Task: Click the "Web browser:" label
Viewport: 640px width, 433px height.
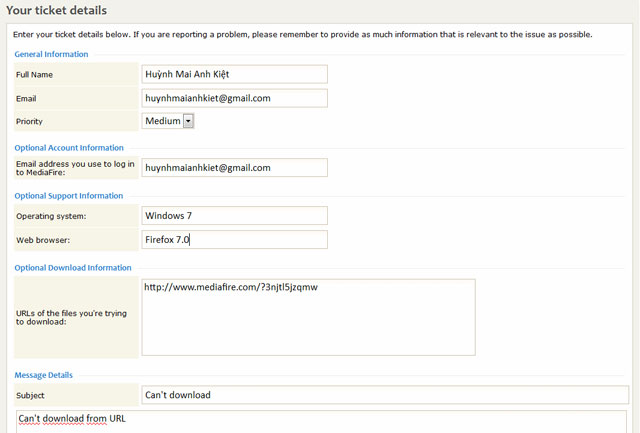Action: click(44, 241)
